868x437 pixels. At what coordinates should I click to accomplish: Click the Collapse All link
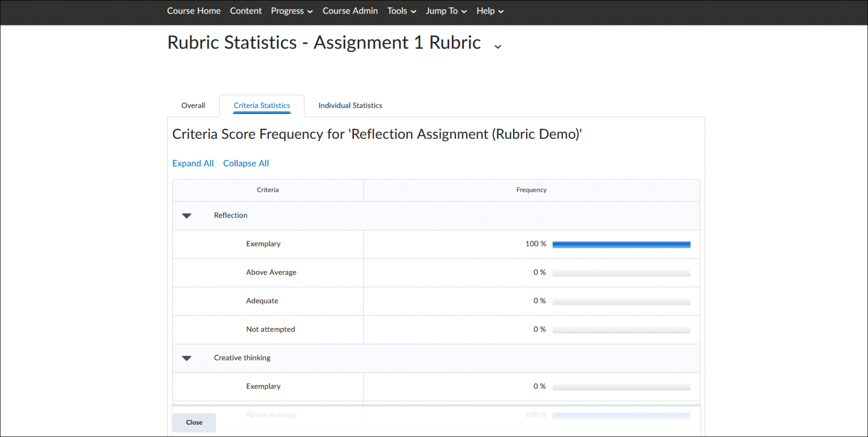click(246, 163)
